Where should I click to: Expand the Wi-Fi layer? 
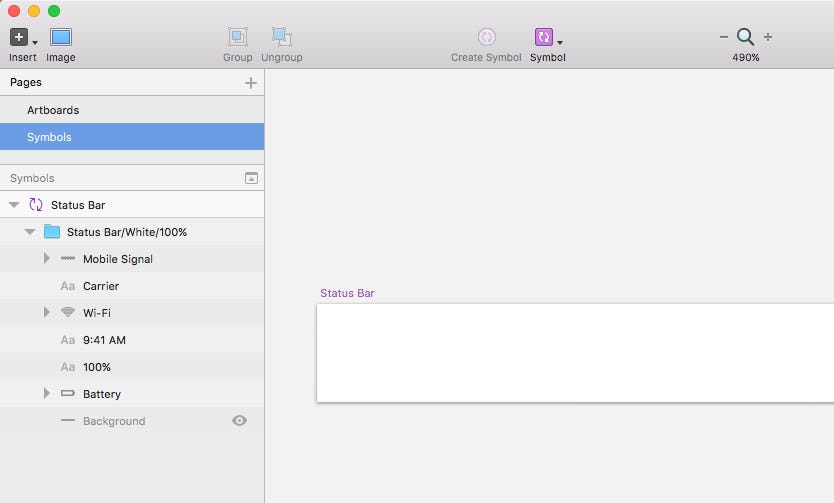(x=46, y=312)
